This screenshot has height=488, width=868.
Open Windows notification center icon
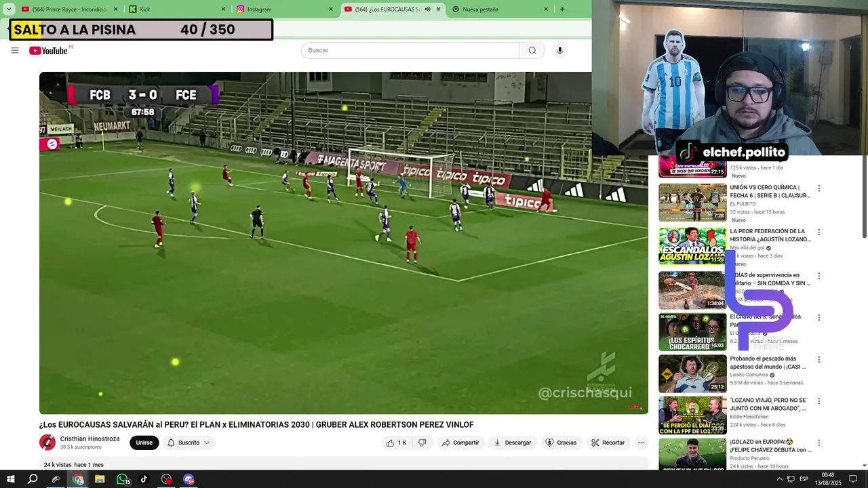(x=852, y=479)
